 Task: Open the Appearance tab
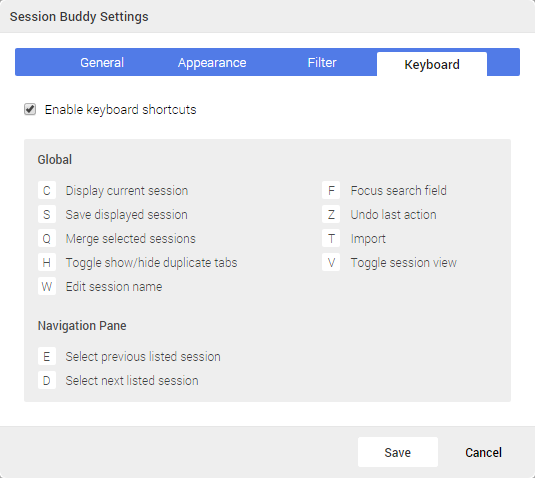212,63
